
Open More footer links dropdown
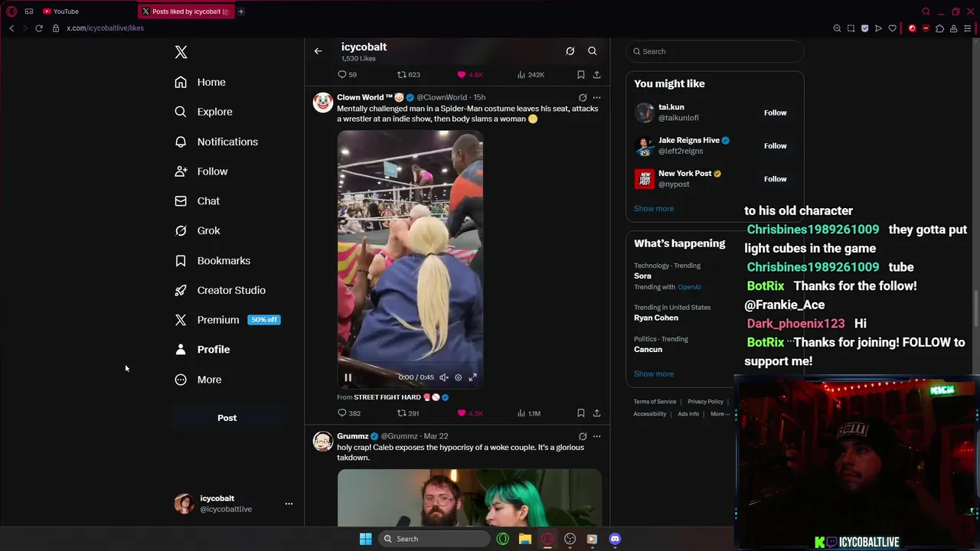pyautogui.click(x=720, y=414)
